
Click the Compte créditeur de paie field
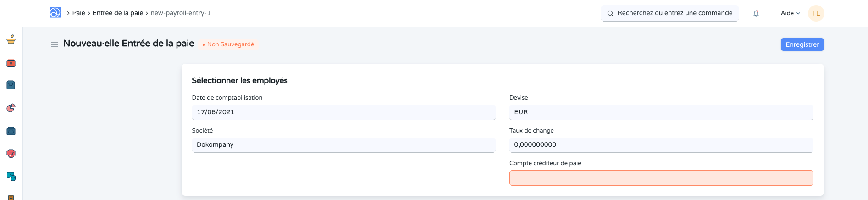[x=661, y=178]
